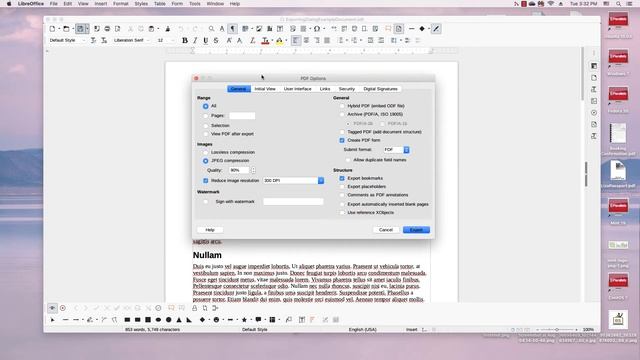Viewport: 640px width, 360px height.
Task: Click the Export button
Action: point(416,230)
